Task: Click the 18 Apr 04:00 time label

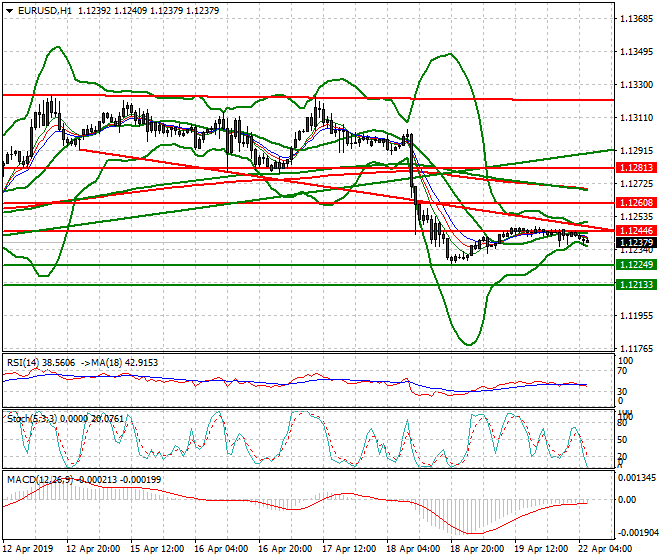Action: (413, 549)
